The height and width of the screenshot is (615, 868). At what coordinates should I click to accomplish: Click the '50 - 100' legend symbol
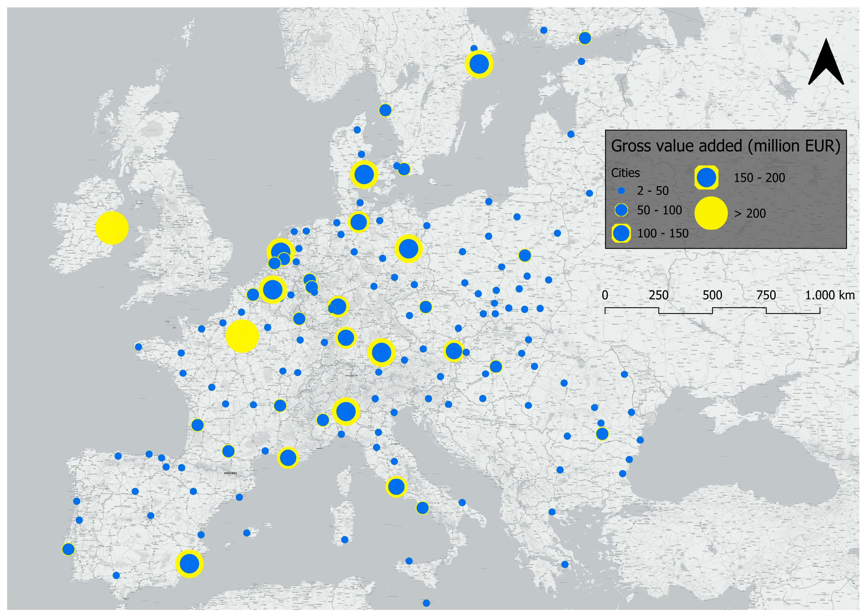pyautogui.click(x=621, y=210)
